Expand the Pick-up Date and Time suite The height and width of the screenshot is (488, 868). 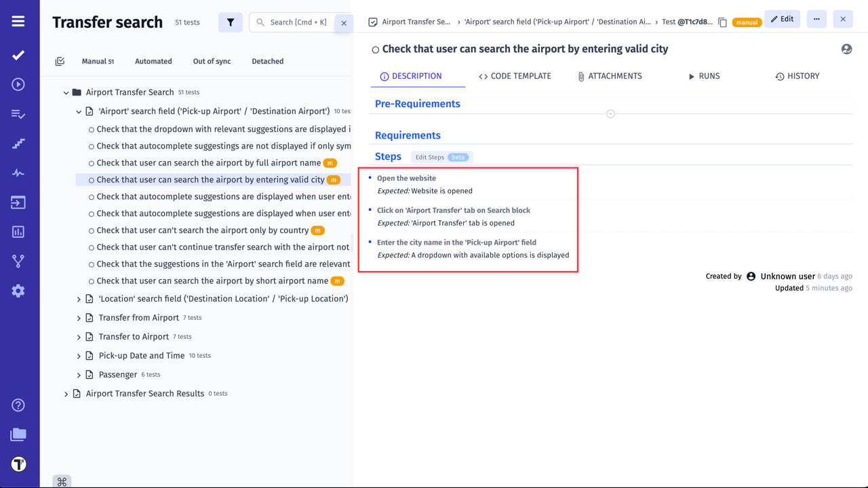click(x=79, y=356)
